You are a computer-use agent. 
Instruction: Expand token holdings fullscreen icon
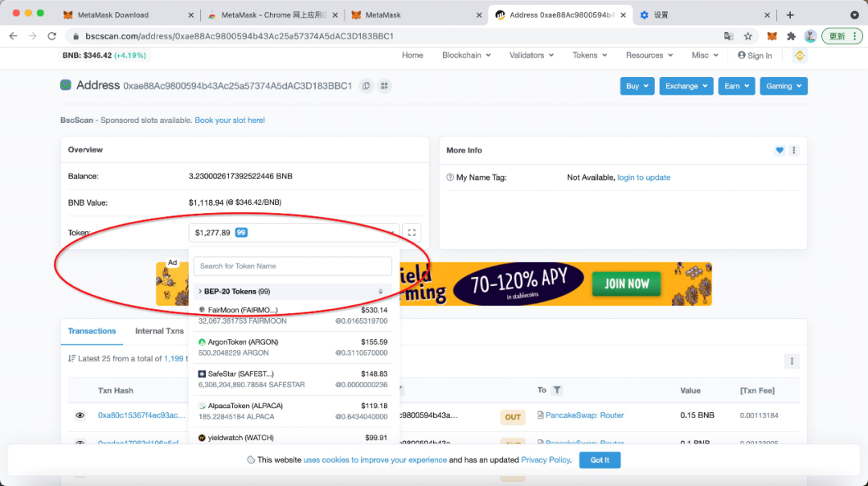point(411,232)
